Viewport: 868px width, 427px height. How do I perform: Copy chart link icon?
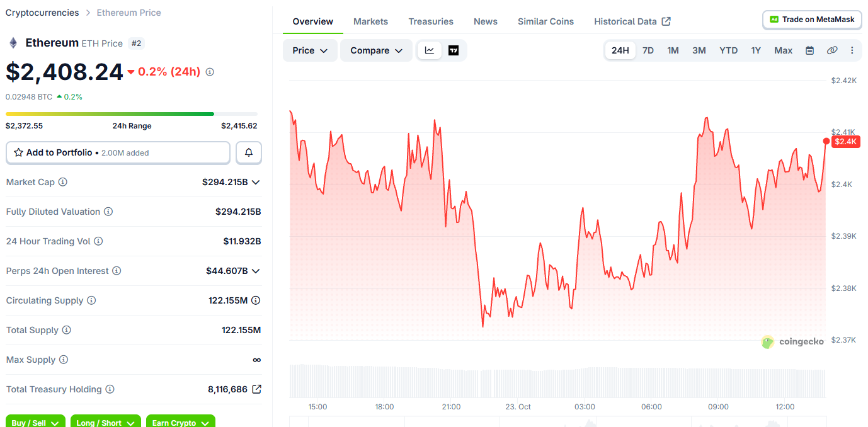tap(832, 50)
